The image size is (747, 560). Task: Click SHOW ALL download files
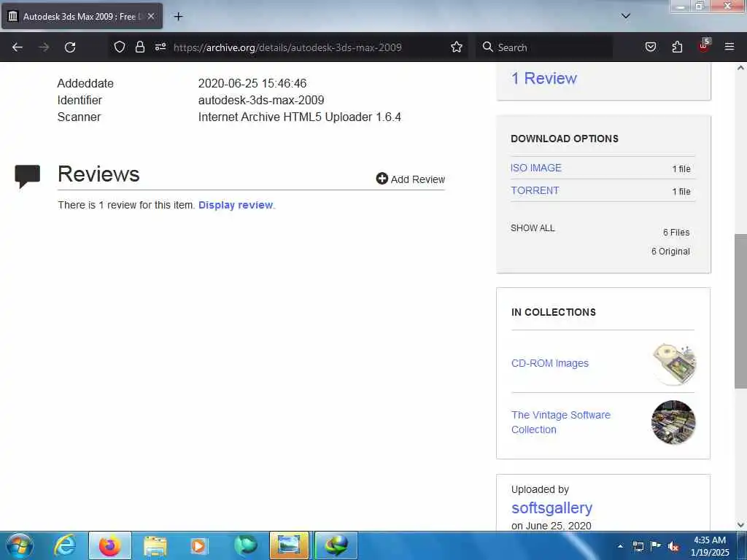(x=533, y=228)
